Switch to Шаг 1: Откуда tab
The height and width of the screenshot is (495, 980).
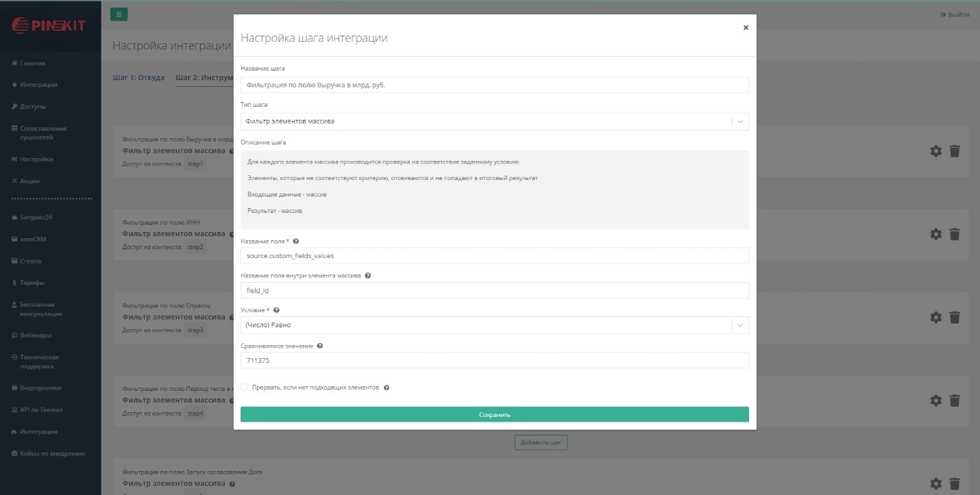pyautogui.click(x=138, y=77)
